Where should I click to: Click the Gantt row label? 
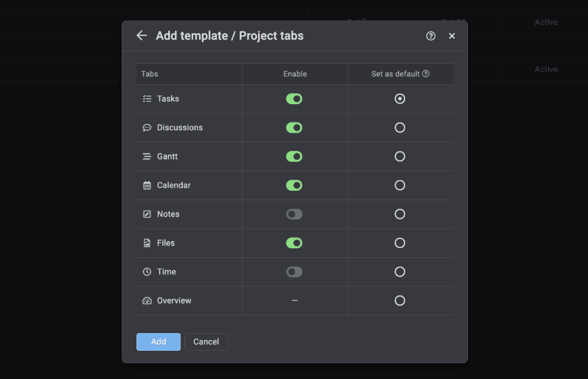pos(167,157)
